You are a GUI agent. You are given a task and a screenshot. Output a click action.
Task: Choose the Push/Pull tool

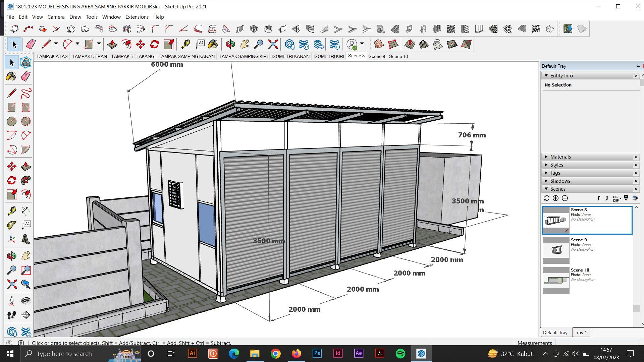coord(26,166)
